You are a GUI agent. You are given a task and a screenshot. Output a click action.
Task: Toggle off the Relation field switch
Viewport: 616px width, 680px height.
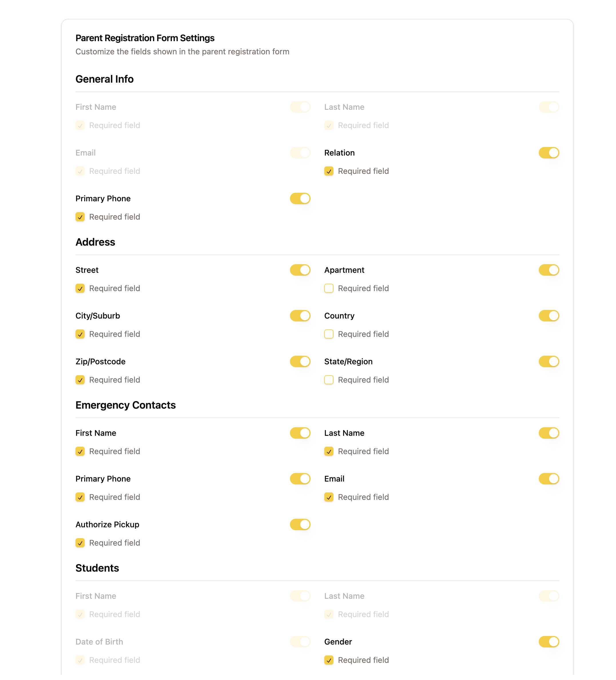tap(549, 153)
